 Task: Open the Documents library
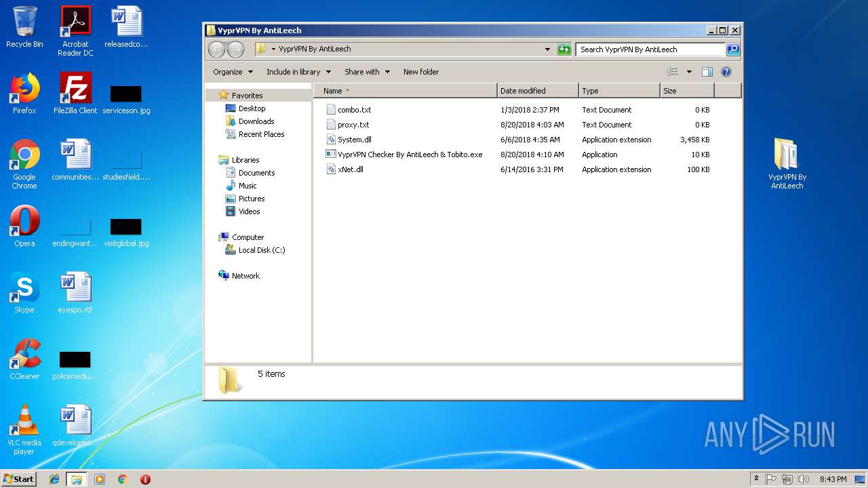pos(256,173)
